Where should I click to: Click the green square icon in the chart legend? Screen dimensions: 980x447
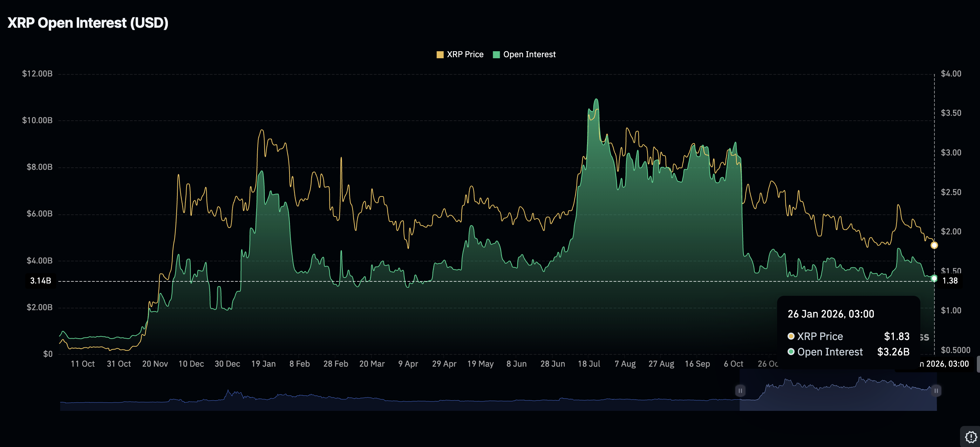coord(497,54)
